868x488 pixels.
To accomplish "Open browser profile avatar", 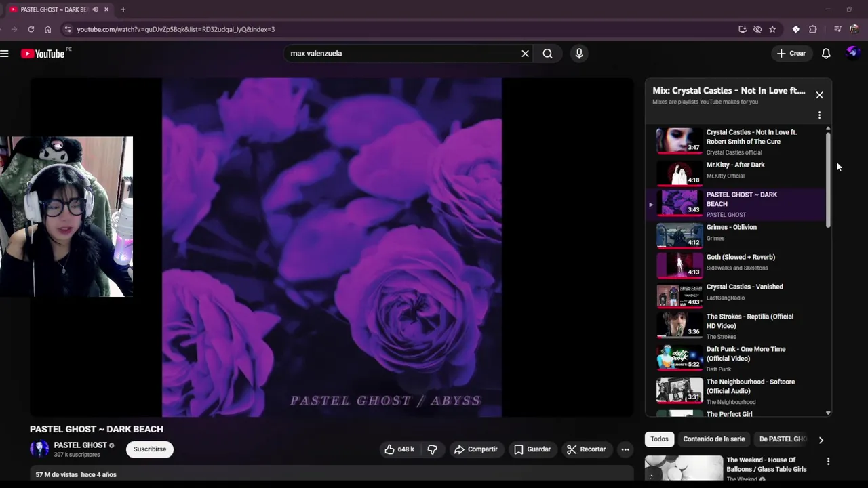I will (x=854, y=29).
